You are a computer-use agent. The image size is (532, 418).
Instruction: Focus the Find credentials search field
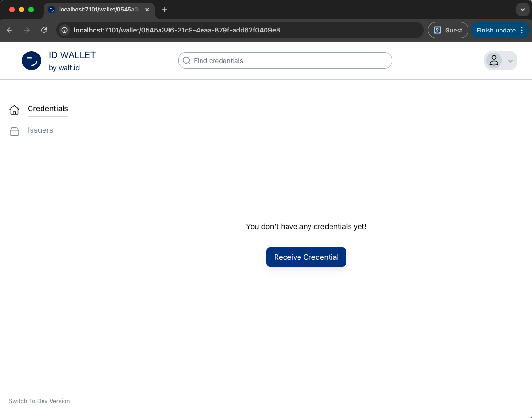tap(285, 60)
